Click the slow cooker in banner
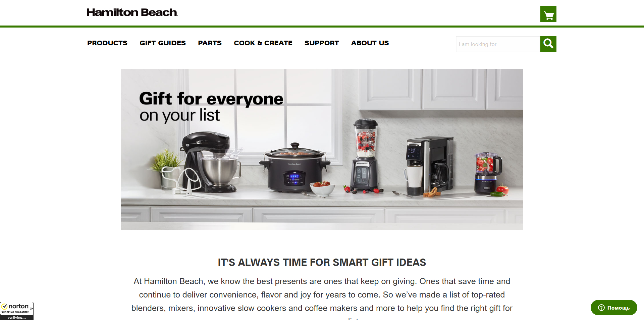The image size is (644, 320). pyautogui.click(x=294, y=167)
